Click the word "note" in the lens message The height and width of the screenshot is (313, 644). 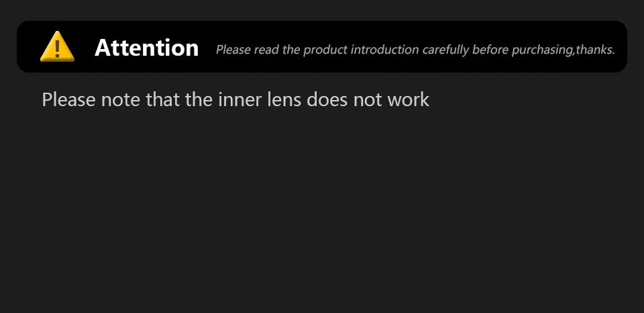(119, 100)
